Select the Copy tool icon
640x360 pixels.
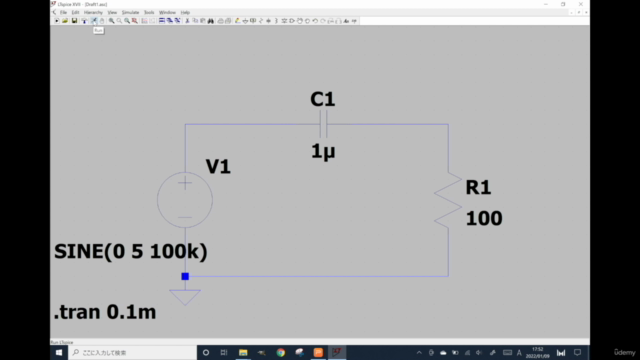(195, 21)
